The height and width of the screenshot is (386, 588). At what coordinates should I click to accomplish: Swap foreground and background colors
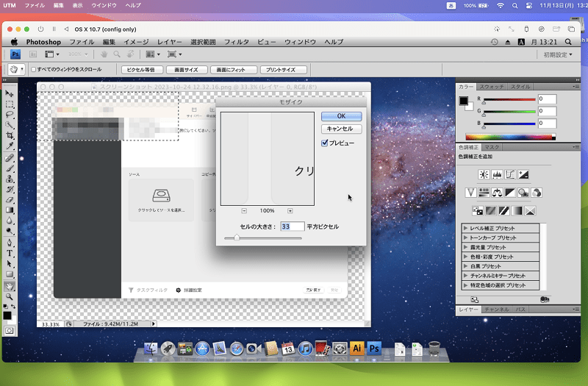[x=13, y=307]
